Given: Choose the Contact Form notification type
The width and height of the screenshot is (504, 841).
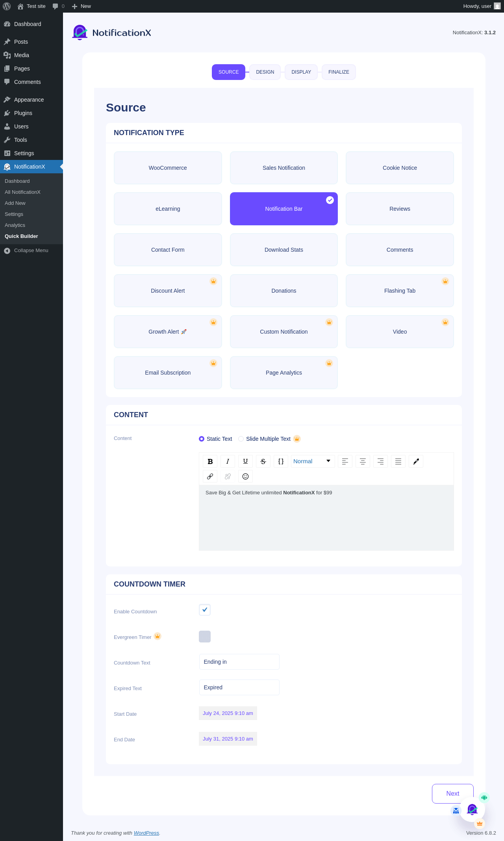Looking at the screenshot, I should (x=168, y=250).
